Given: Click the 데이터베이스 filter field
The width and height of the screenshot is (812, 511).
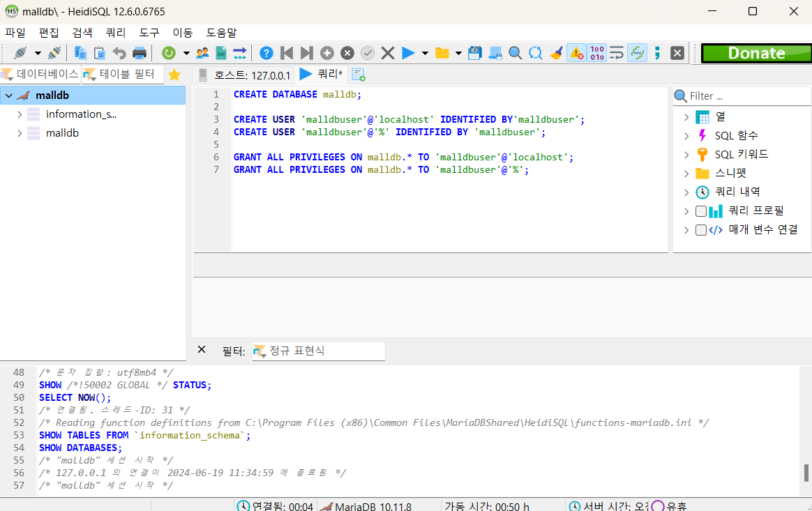Looking at the screenshot, I should click(x=40, y=75).
